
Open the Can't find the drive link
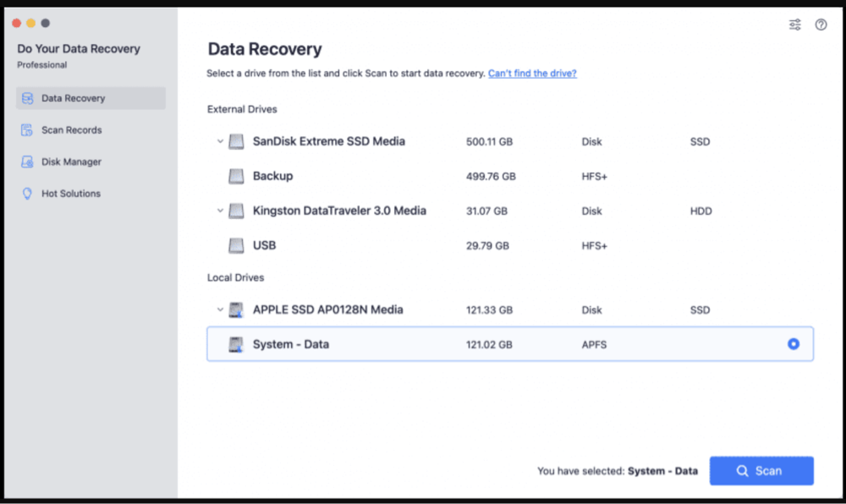[x=532, y=73]
